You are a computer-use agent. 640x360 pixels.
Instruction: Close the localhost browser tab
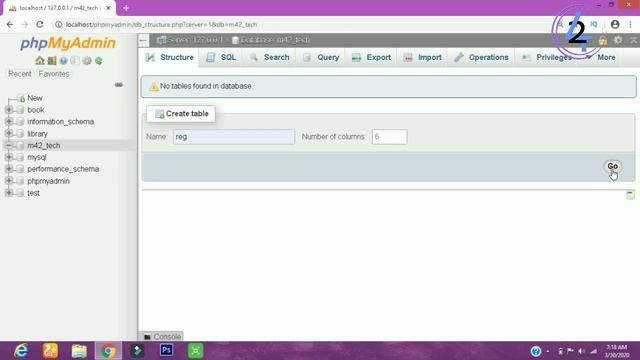108,8
